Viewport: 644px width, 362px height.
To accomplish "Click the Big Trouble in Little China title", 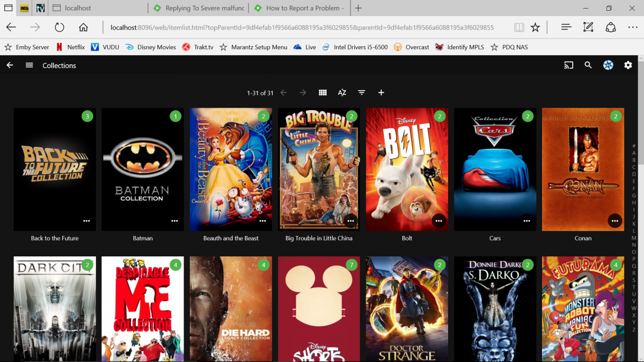I will coord(319,238).
